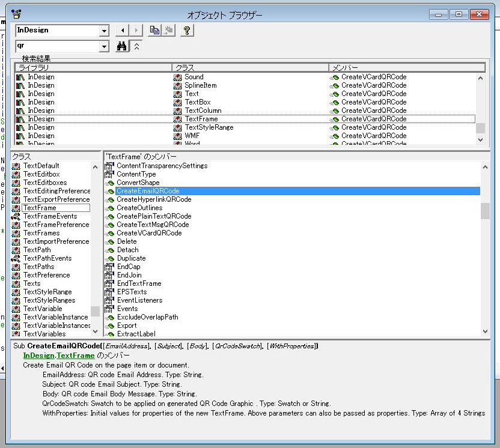Viewport: 500px width, 448px height.
Task: Click the library icon in the Sound row
Action: [20, 77]
